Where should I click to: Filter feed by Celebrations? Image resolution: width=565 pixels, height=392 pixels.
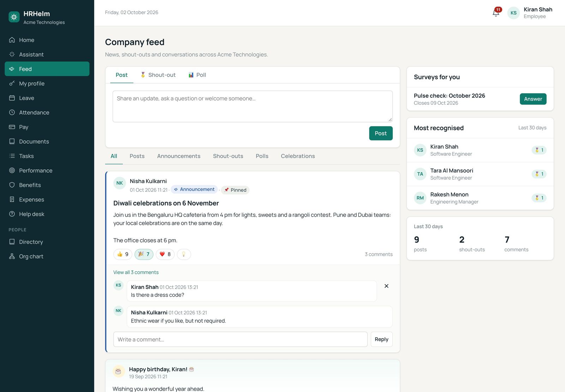coord(298,156)
